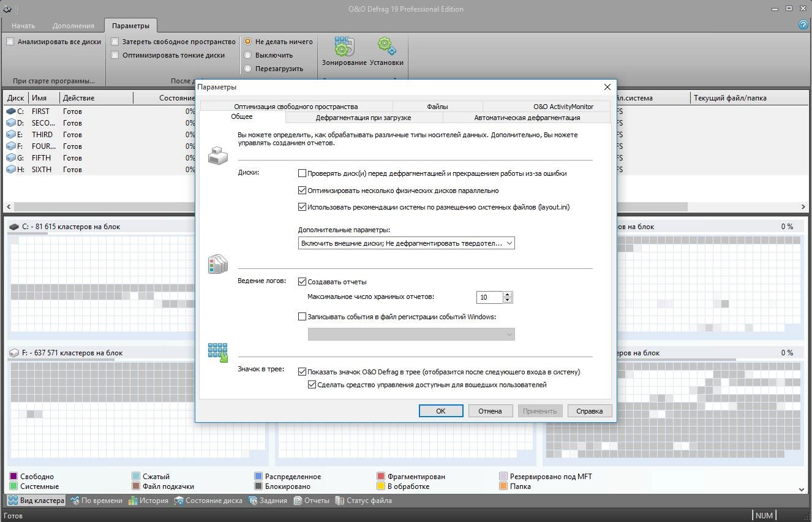Click Фрагментирован red legend swatch
Screen dimensions: 812x522
pyautogui.click(x=381, y=476)
